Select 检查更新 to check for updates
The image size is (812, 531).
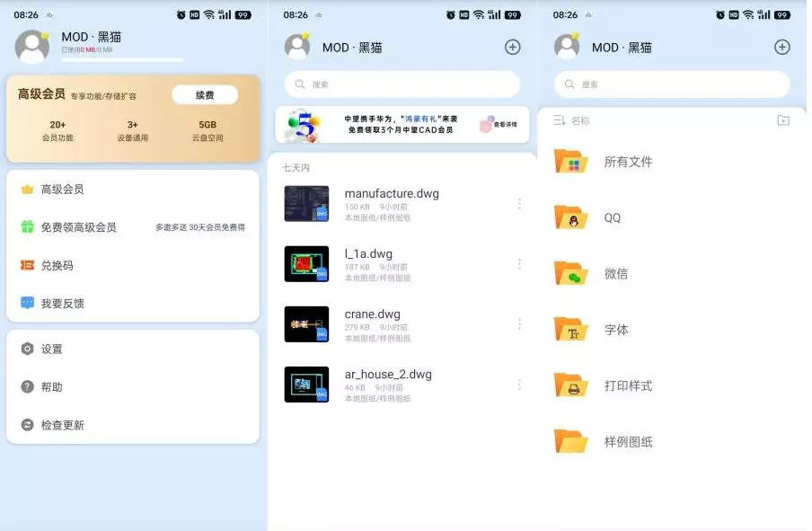click(62, 425)
